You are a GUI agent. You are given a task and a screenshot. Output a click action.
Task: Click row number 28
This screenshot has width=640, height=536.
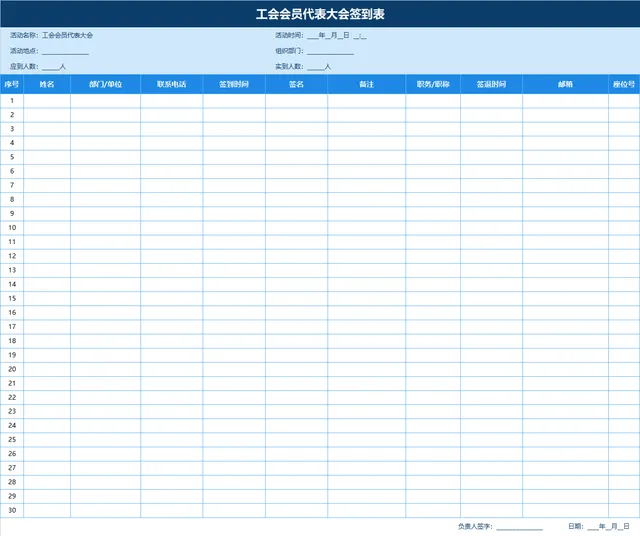tap(12, 483)
